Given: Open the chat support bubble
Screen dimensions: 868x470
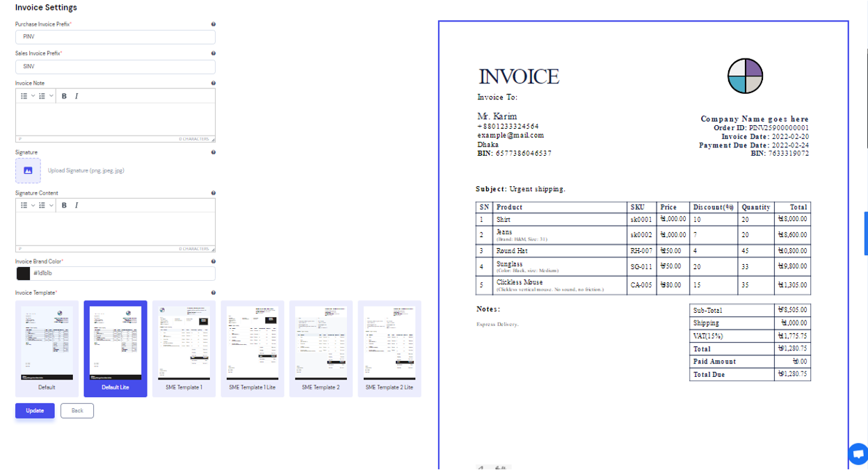Looking at the screenshot, I should coord(858,454).
